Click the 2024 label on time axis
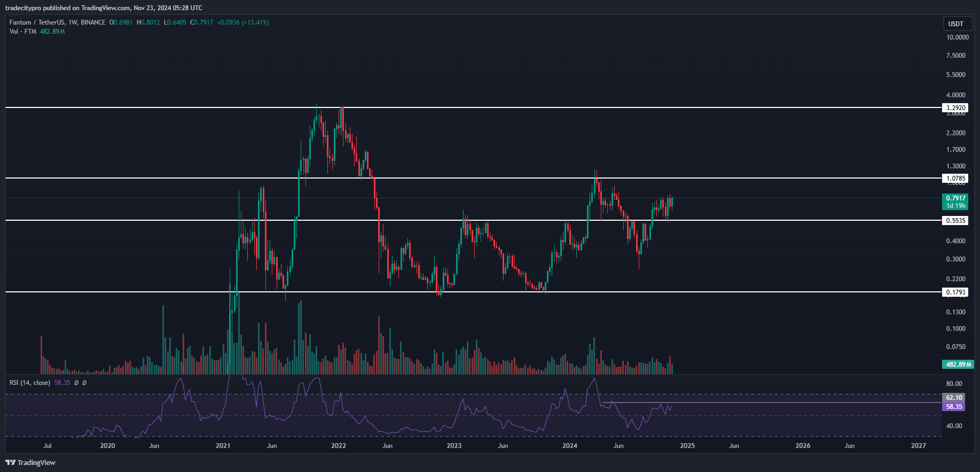Screen dimensions: 980x472 click(x=570, y=446)
